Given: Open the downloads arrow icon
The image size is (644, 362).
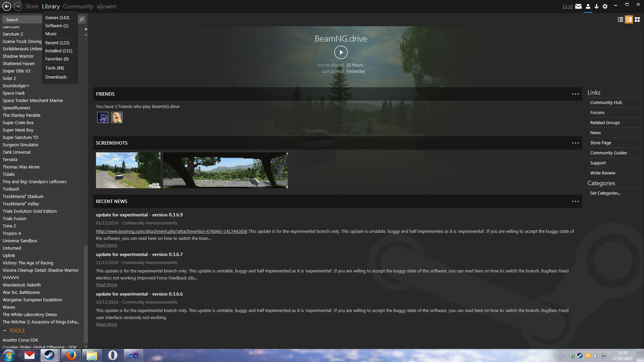Looking at the screenshot, I should (596, 6).
